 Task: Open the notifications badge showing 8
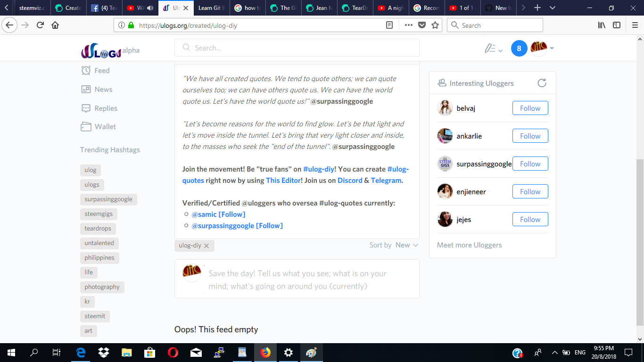point(519,48)
